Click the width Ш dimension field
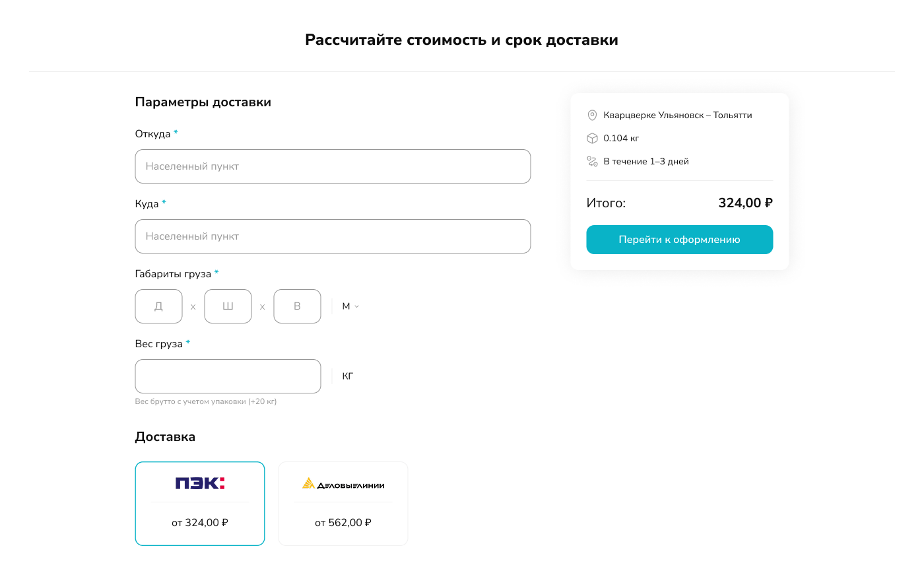The width and height of the screenshot is (924, 575). click(x=228, y=306)
